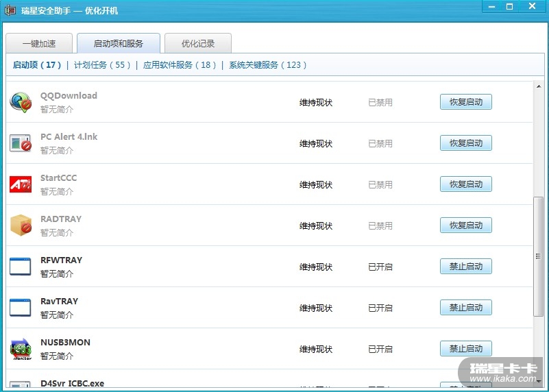Select the RFWTRAY entry name

[x=61, y=260]
